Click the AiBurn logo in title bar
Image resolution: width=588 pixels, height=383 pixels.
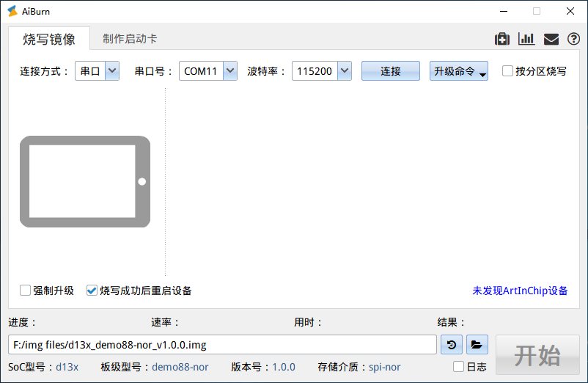click(x=12, y=11)
